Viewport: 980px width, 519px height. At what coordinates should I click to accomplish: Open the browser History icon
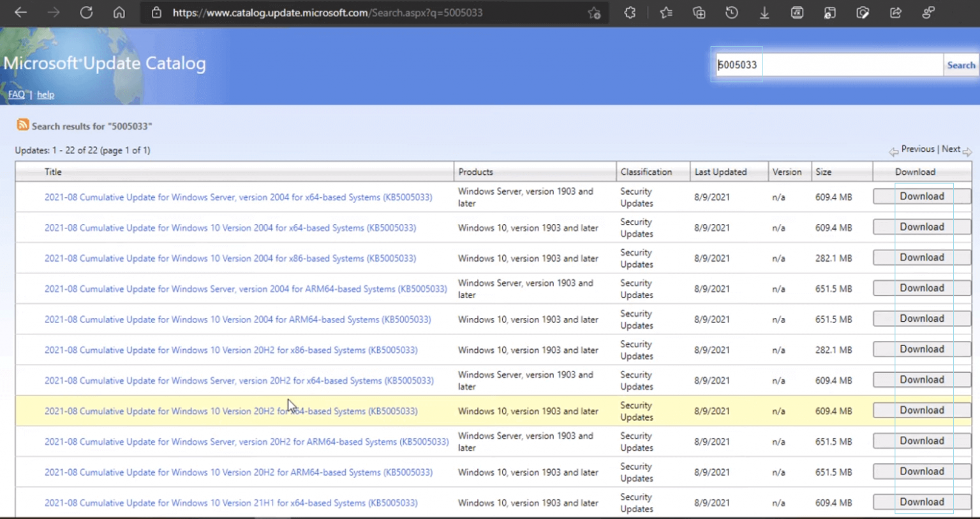pos(732,13)
